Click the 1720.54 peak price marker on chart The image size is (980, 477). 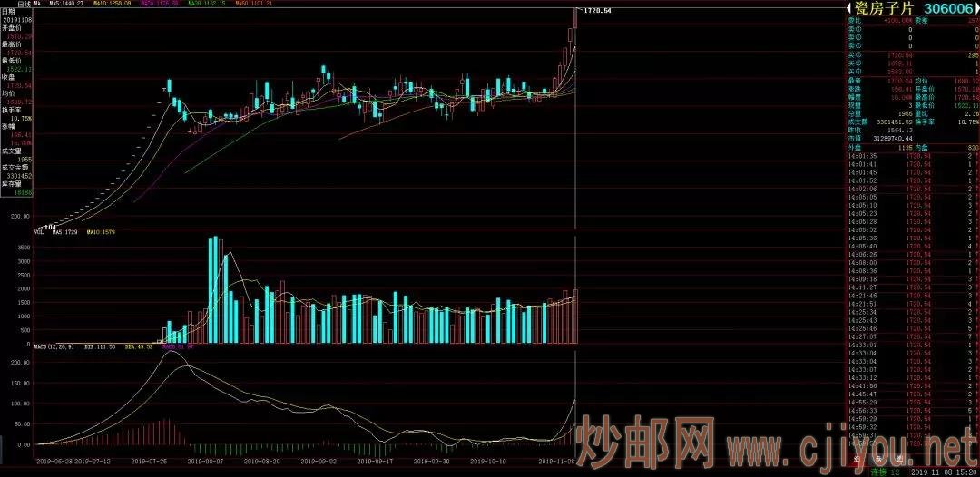coord(596,10)
